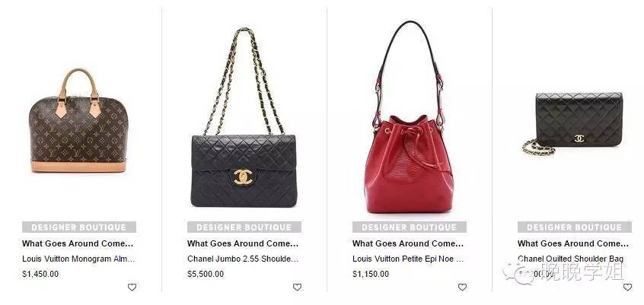Select Designer Boutique label under Quilted Shoulder Bag
The height and width of the screenshot is (305, 644).
574,227
